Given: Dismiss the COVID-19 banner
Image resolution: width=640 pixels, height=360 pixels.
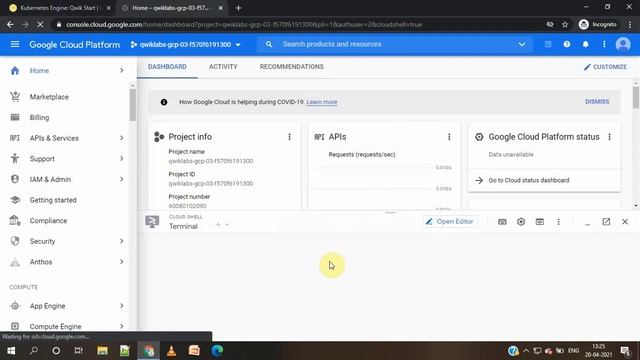Looking at the screenshot, I should tap(597, 102).
